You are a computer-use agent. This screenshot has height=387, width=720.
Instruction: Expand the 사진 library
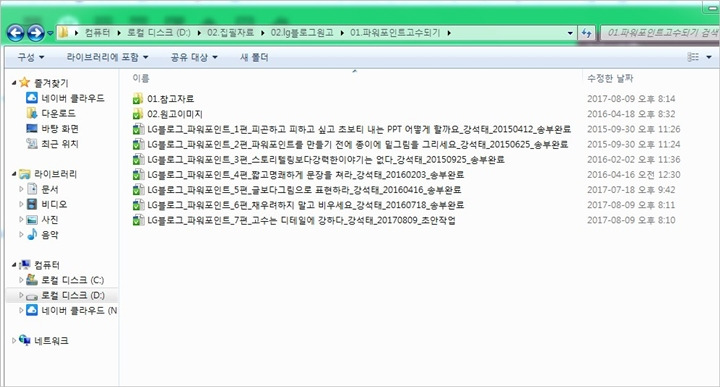[x=21, y=219]
